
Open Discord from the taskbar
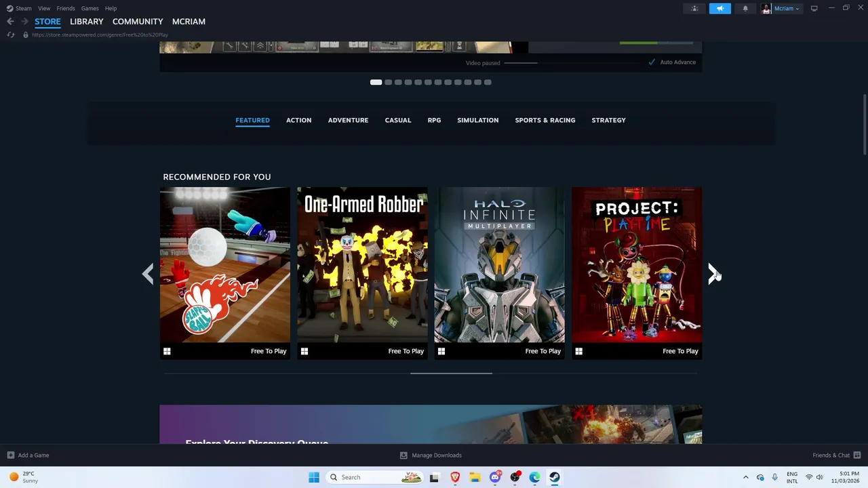(x=495, y=477)
